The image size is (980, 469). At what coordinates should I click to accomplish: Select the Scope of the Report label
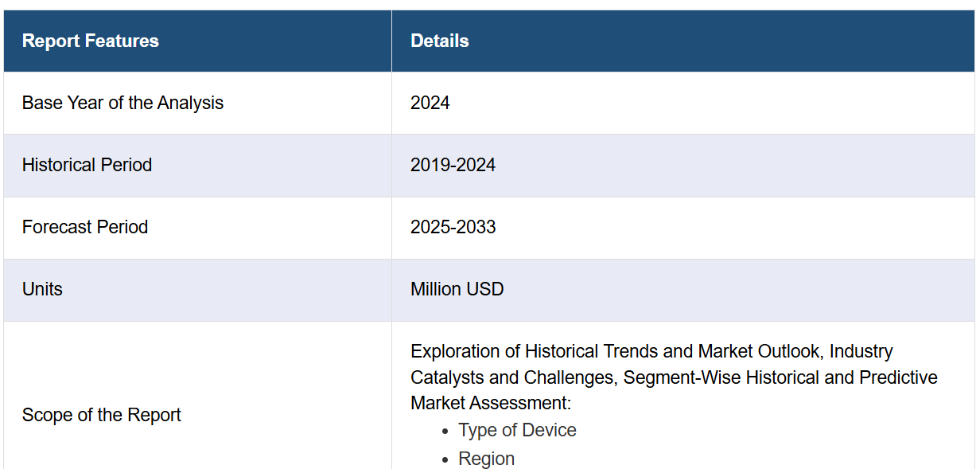pyautogui.click(x=101, y=415)
